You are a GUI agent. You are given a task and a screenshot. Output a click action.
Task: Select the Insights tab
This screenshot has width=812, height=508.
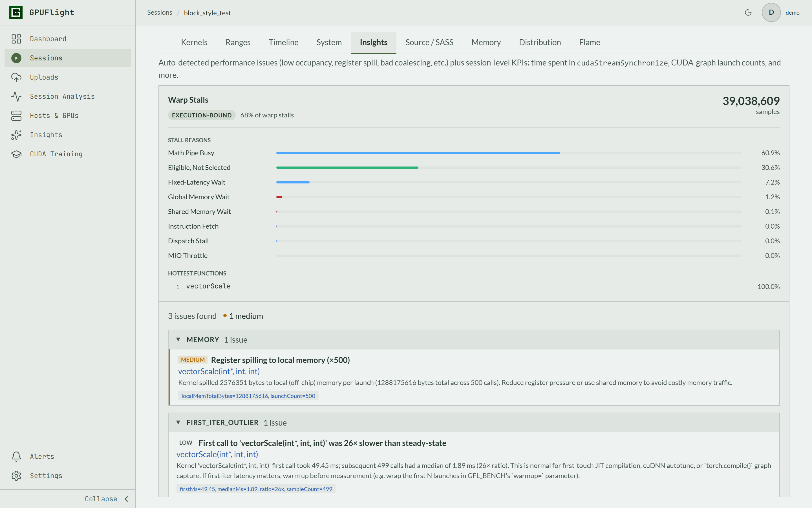coord(374,42)
